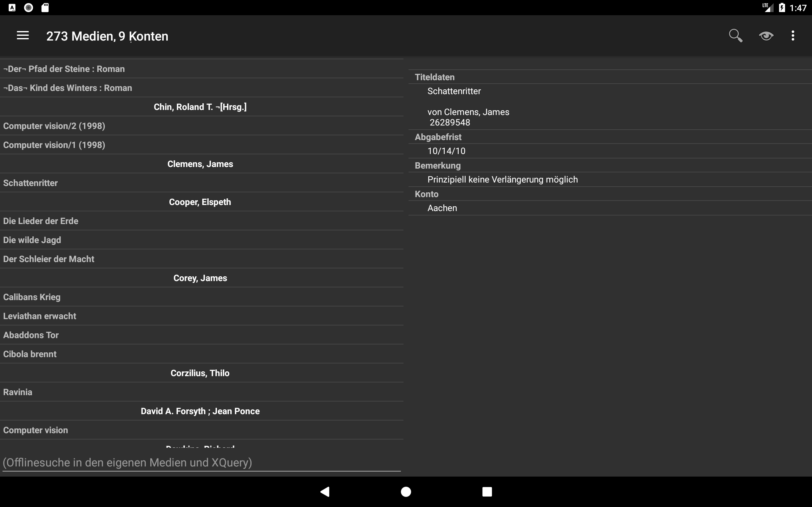The image size is (812, 507).
Task: Select Leviathan erwacht from the list
Action: click(40, 316)
